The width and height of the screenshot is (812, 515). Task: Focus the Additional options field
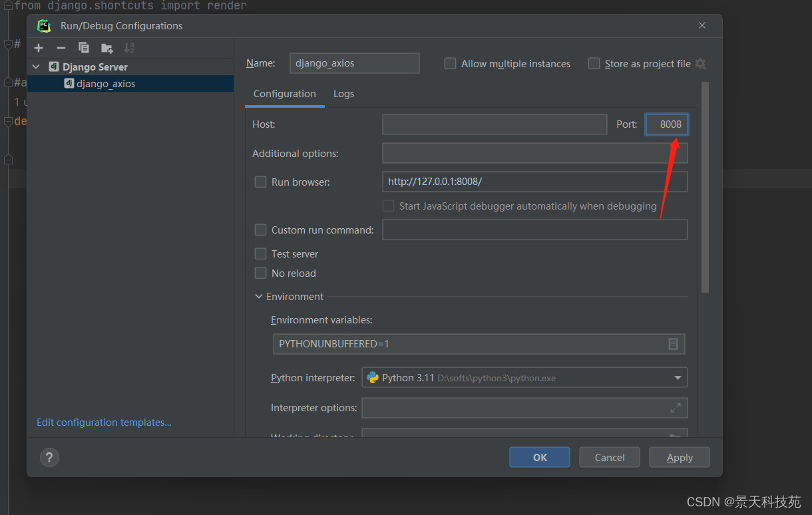tap(534, 153)
